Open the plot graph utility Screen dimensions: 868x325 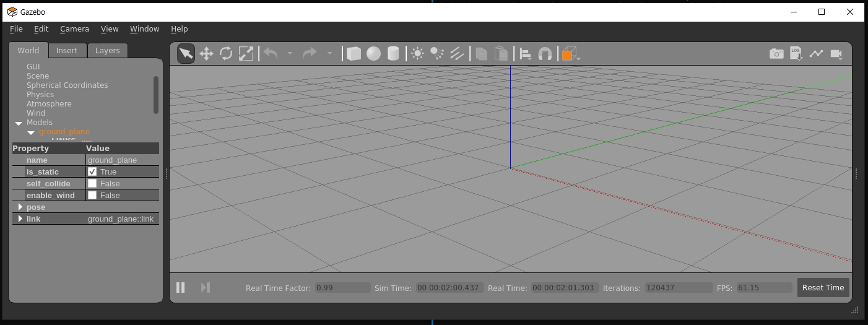[x=816, y=54]
